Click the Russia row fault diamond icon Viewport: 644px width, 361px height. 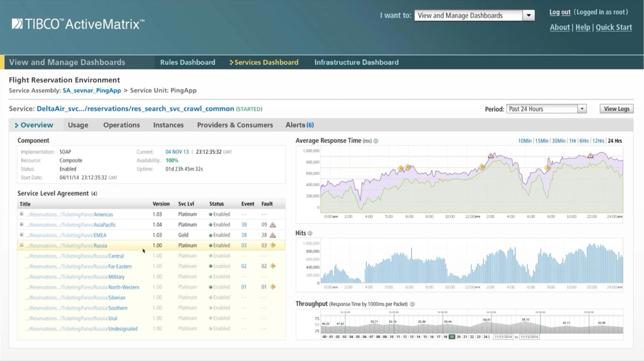[273, 246]
